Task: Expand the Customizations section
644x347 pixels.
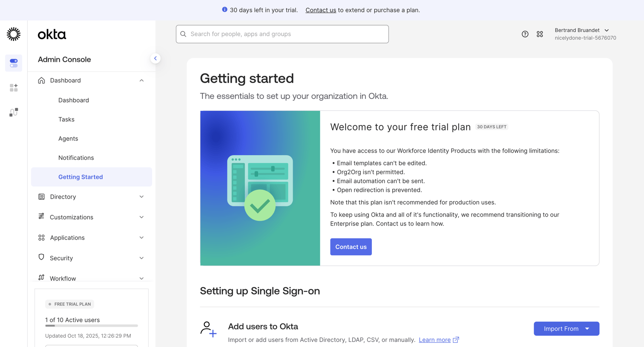Action: [x=141, y=217]
